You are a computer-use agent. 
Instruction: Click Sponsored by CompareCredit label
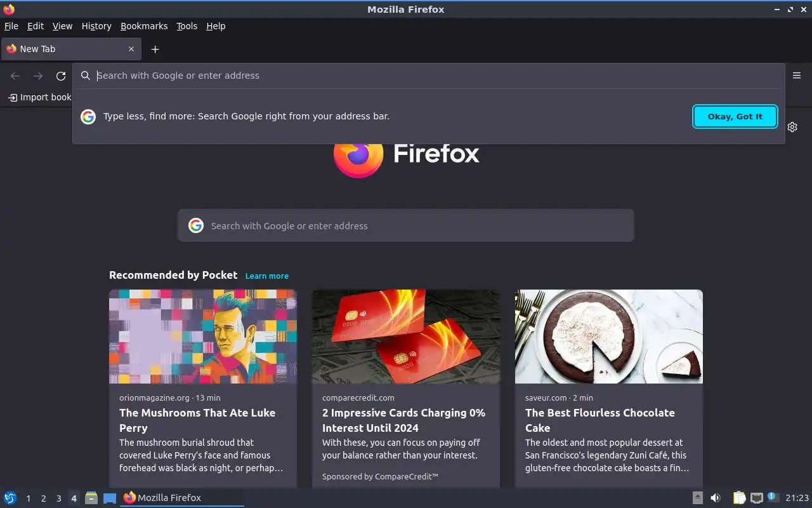coord(380,476)
